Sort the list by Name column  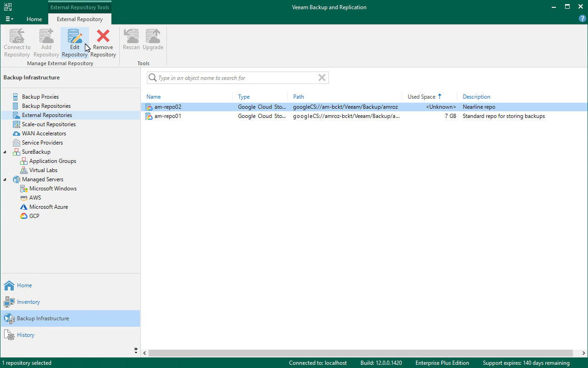click(x=154, y=97)
